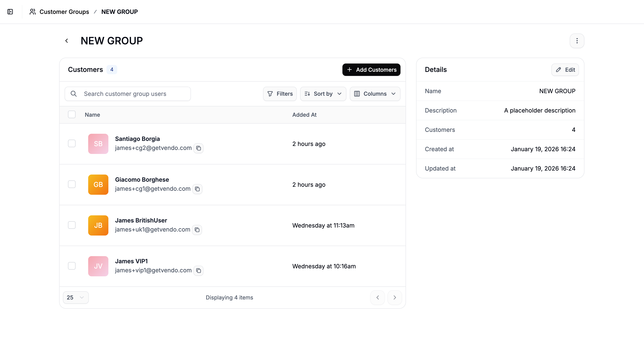Navigate via Customer Groups breadcrumb
644x339 pixels.
point(64,12)
